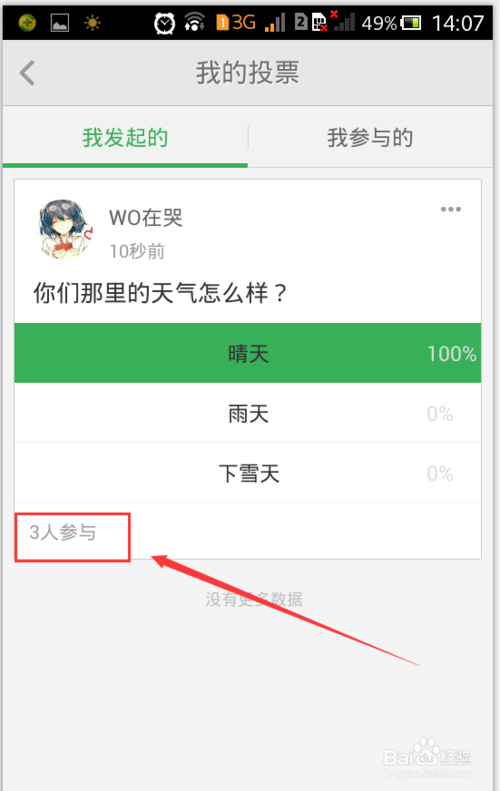
Task: Tap the SIM 1 3G signal icon
Action: pyautogui.click(x=251, y=23)
